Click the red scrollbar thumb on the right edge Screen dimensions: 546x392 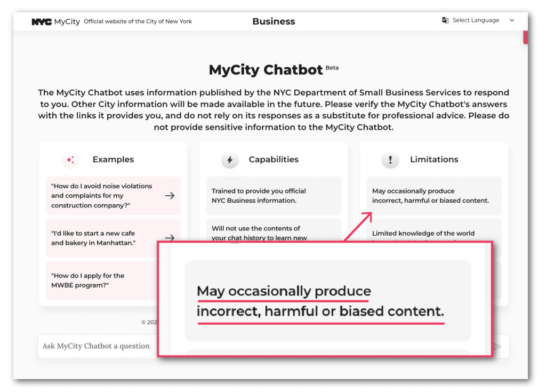[x=525, y=37]
